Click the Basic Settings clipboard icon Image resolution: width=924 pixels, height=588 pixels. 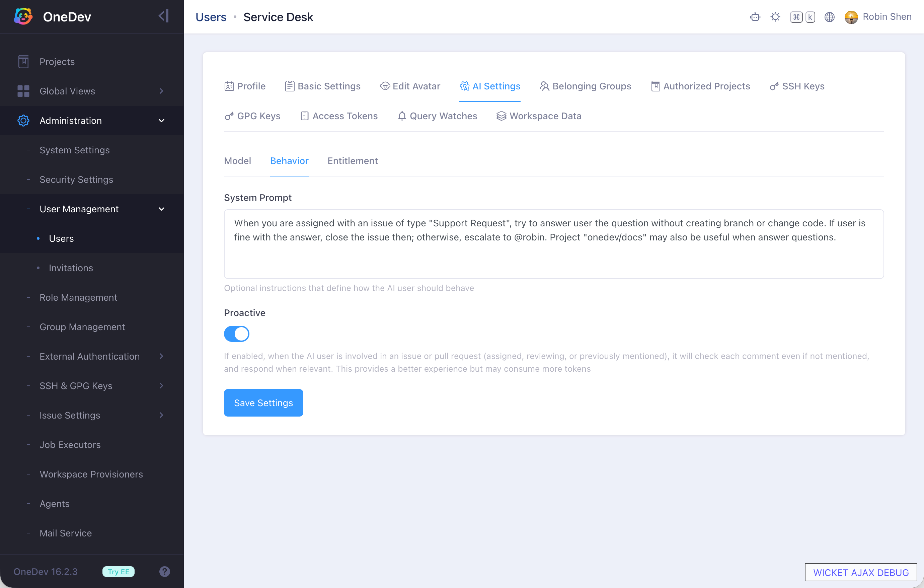point(290,86)
